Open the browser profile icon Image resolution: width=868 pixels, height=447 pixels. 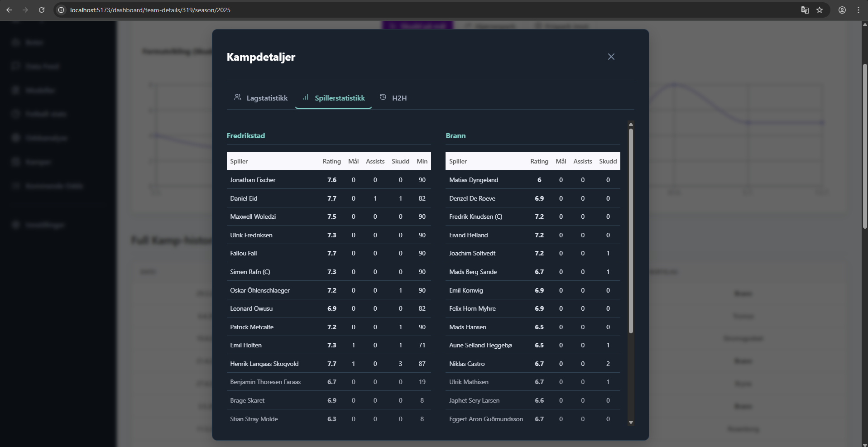(842, 10)
